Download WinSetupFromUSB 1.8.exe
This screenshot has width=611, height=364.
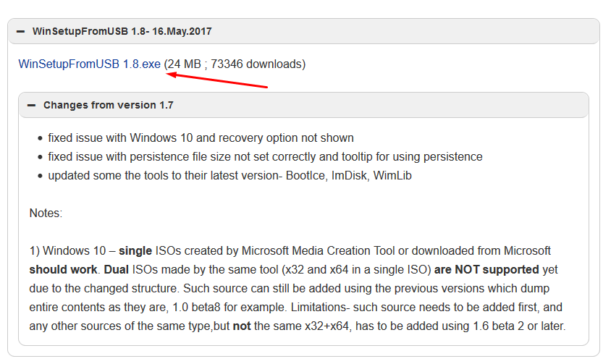(x=90, y=64)
